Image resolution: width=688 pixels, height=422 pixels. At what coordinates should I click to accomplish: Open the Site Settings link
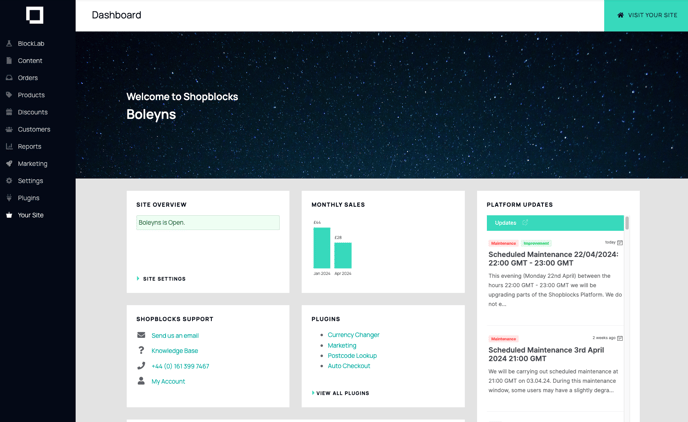pos(164,279)
